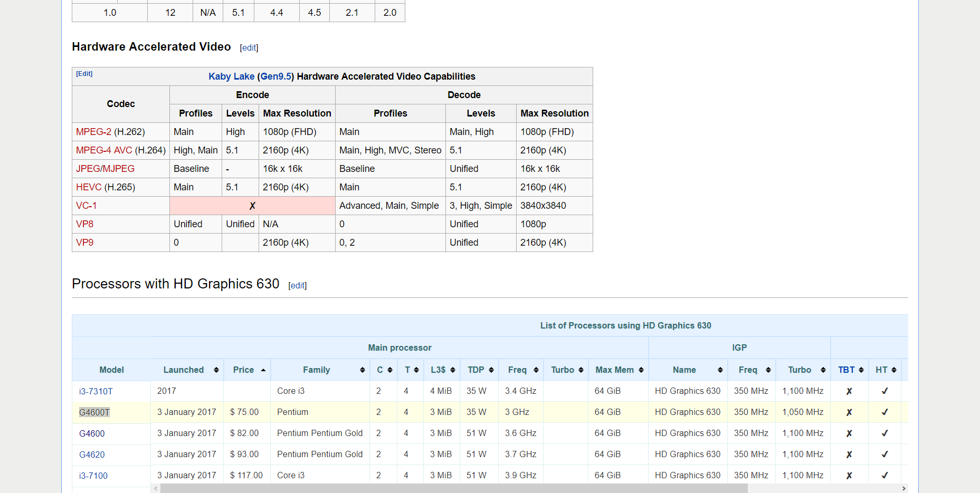This screenshot has height=493, width=980.
Task: Sort table by Launched column arrows
Action: click(216, 370)
